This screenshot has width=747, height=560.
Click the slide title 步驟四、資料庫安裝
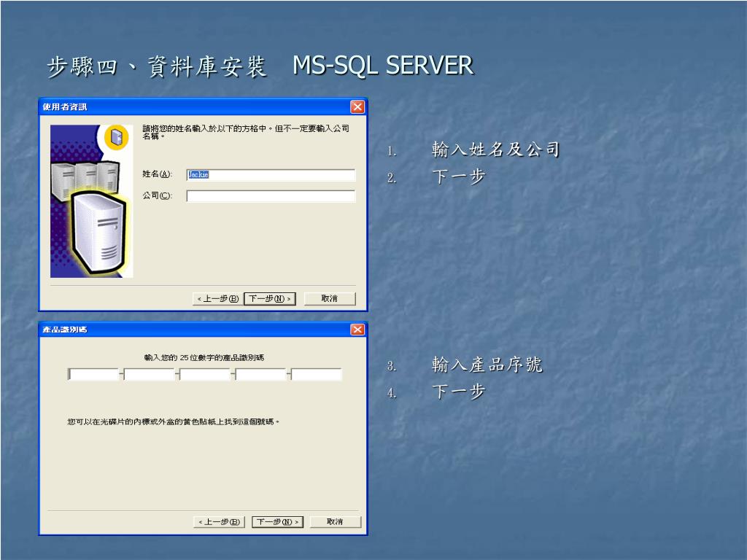157,66
